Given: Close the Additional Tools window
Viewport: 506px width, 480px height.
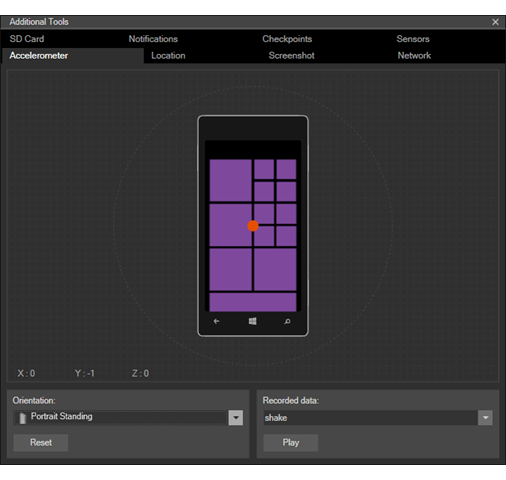Looking at the screenshot, I should click(495, 22).
